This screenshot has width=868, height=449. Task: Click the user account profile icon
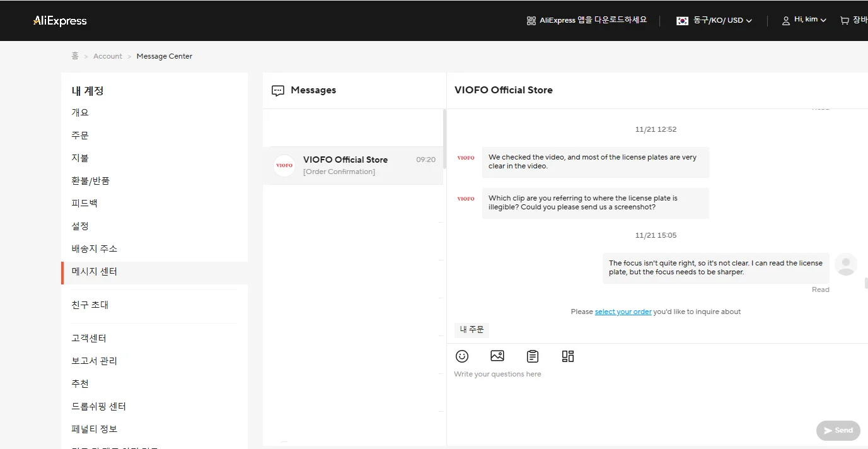[786, 21]
